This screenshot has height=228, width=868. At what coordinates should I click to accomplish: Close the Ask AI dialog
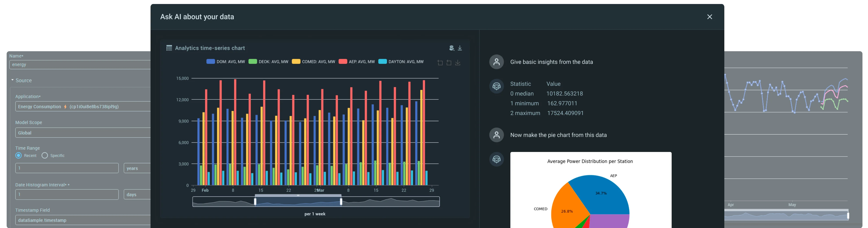coord(709,17)
